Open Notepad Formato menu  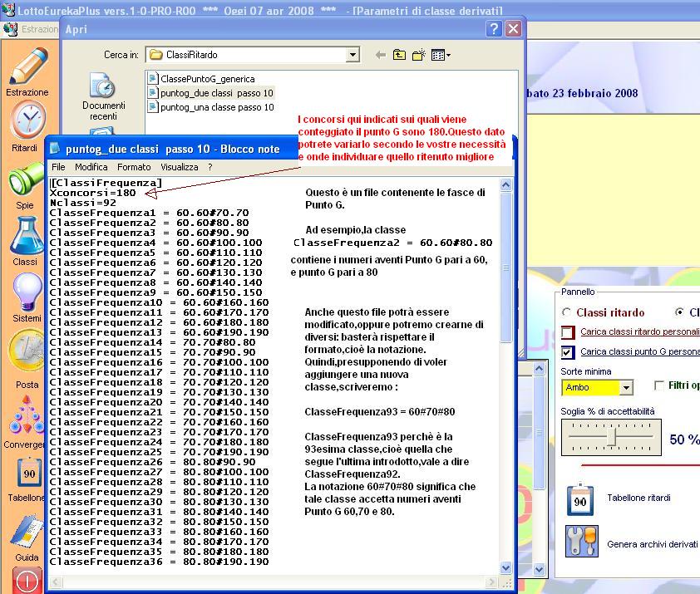[x=134, y=167]
